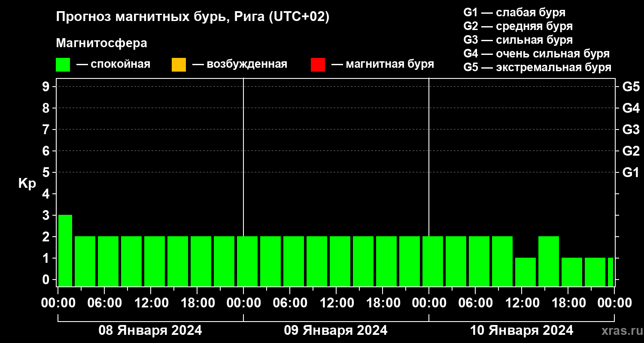Click the 12:00 time label of 10 Января

[x=522, y=303]
